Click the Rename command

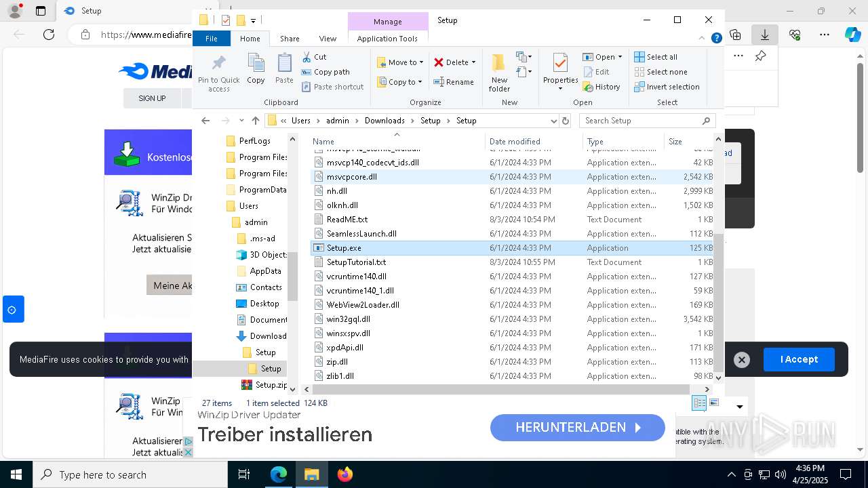[x=454, y=82]
